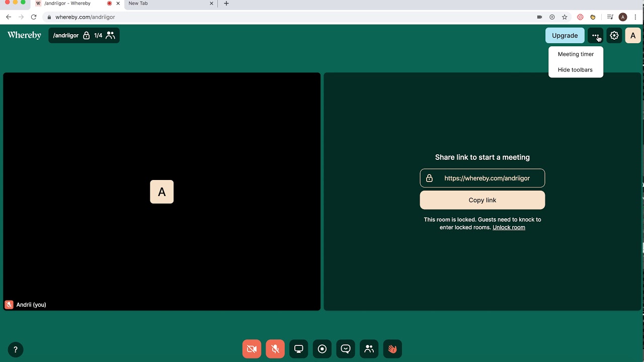Bookmark this page with the star
Screen dimensions: 644x362
565,17
